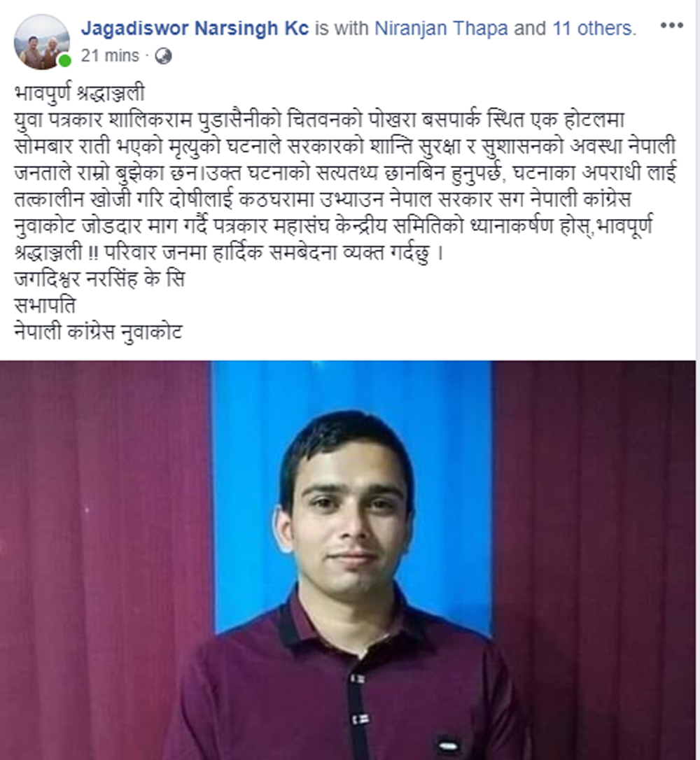Click the सभापति text line
This screenshot has height=760, width=700.
coord(45,306)
